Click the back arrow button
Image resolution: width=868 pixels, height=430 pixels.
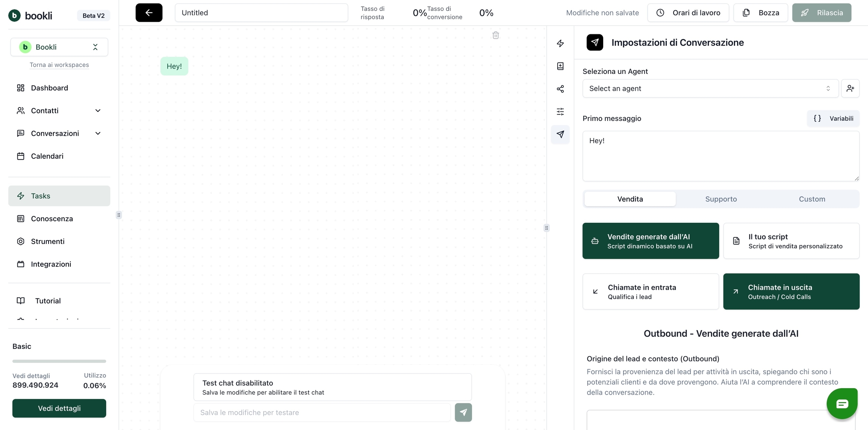click(149, 13)
